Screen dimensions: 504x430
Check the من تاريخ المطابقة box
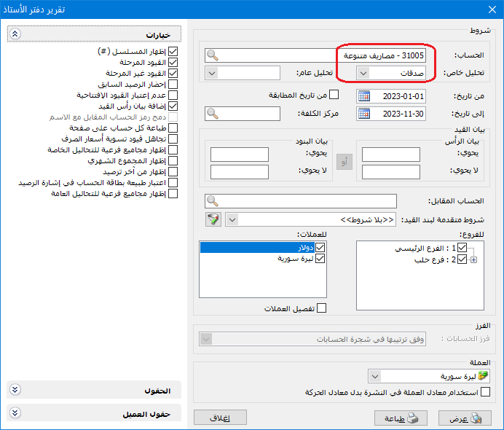point(334,95)
